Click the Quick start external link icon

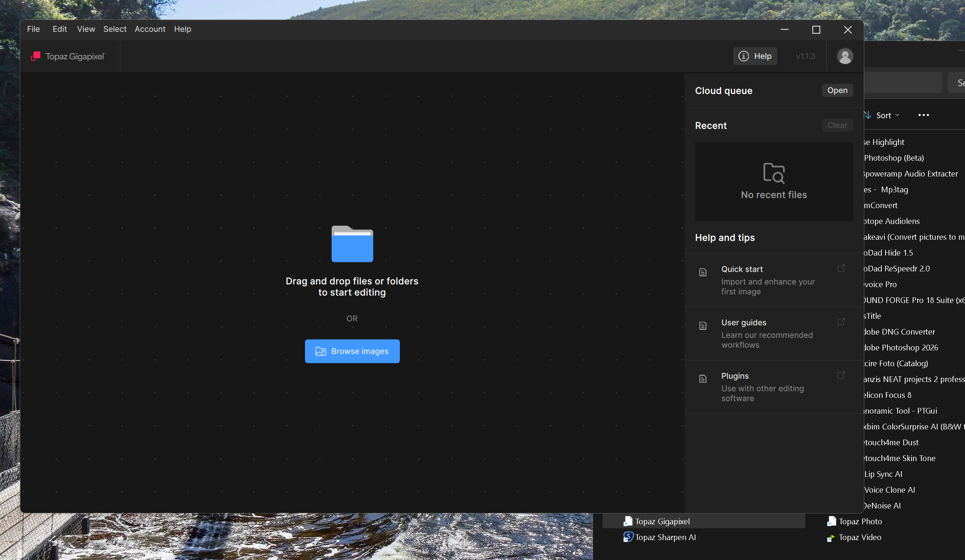[841, 268]
